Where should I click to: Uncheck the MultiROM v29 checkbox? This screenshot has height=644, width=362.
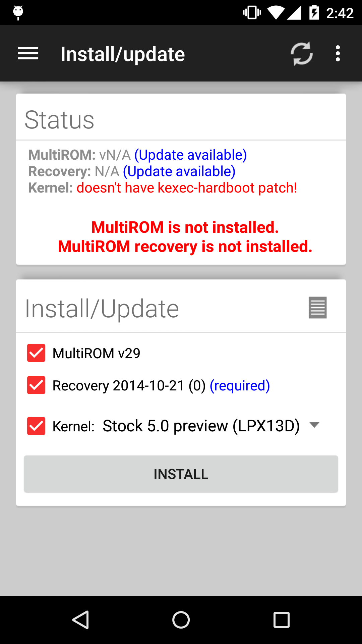pyautogui.click(x=36, y=353)
